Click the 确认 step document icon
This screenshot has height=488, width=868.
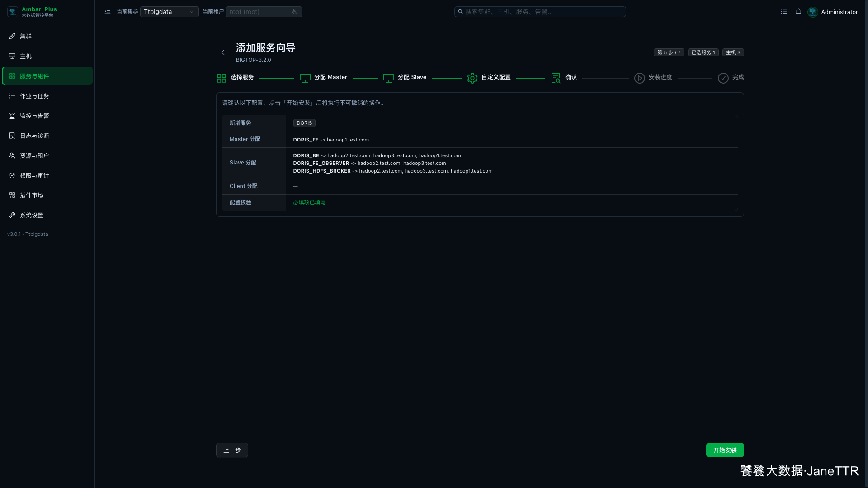(556, 78)
